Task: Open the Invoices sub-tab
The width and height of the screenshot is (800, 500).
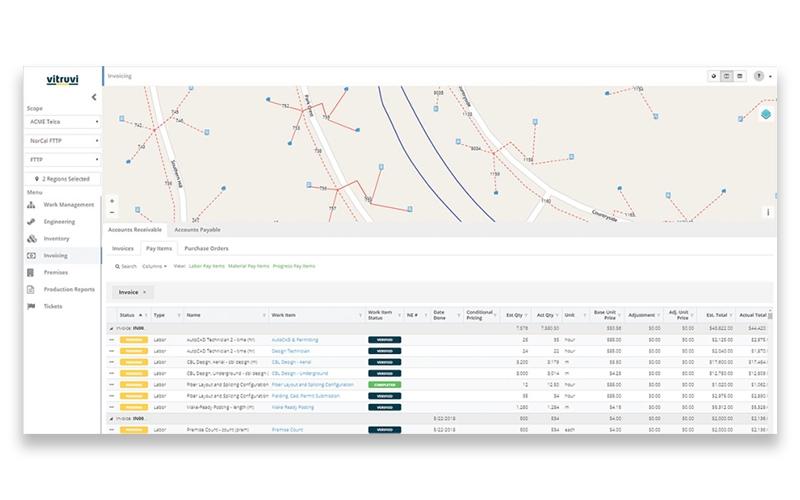Action: click(122, 248)
